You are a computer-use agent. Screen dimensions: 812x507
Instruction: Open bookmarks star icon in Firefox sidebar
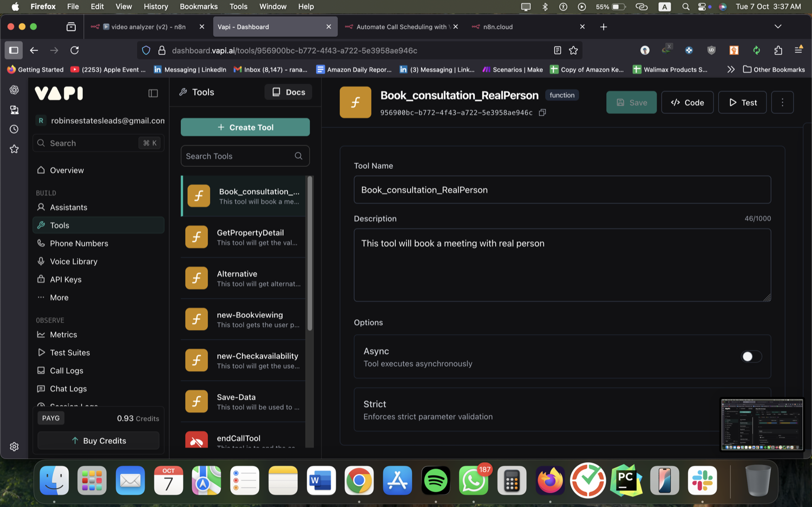tap(14, 149)
